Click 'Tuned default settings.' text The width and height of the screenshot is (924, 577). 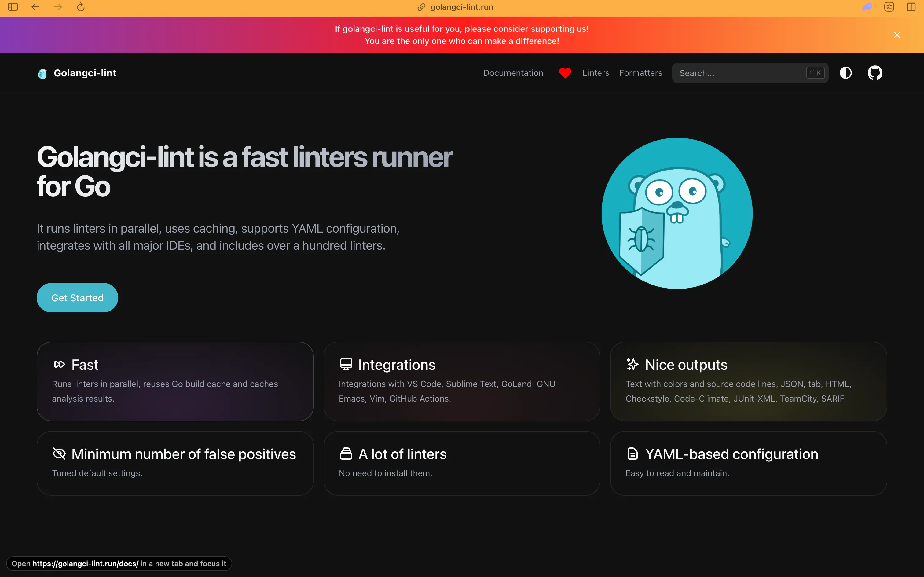point(97,473)
